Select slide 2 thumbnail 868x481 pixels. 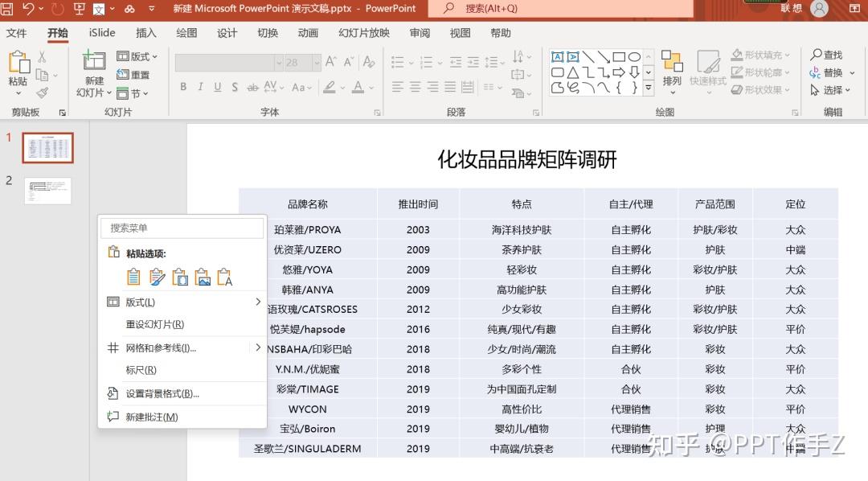coord(47,191)
